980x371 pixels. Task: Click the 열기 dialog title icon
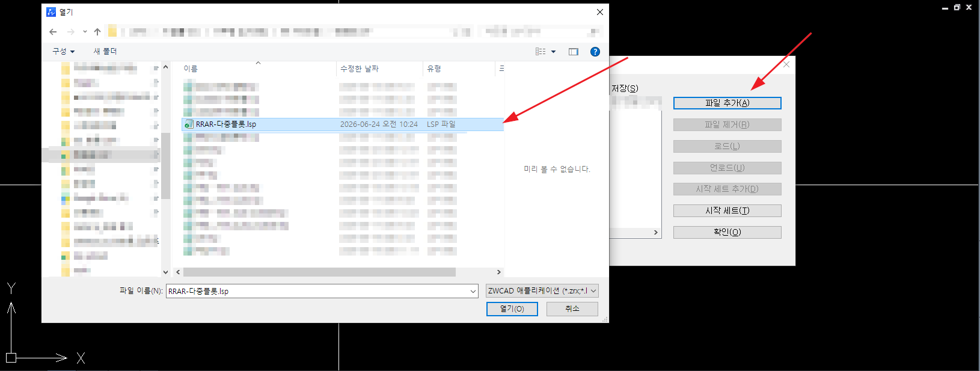click(x=51, y=12)
